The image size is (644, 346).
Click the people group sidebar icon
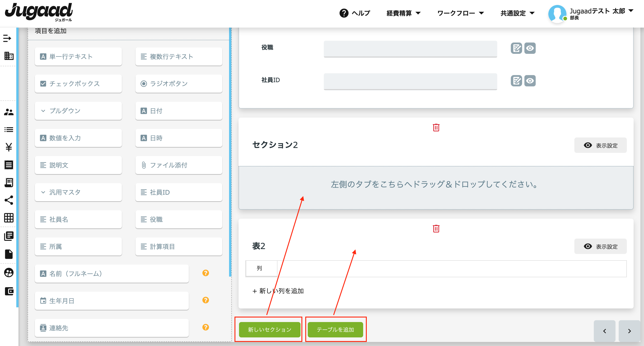click(9, 112)
